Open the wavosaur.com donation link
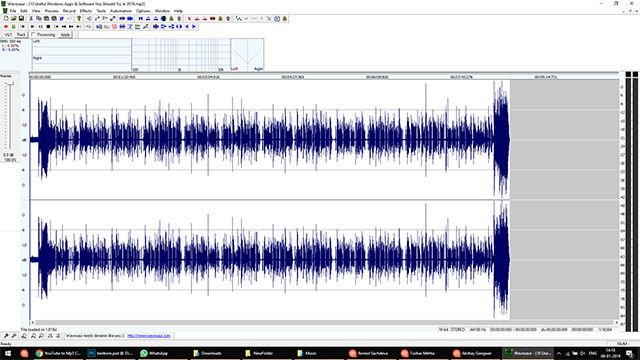 (x=149, y=336)
